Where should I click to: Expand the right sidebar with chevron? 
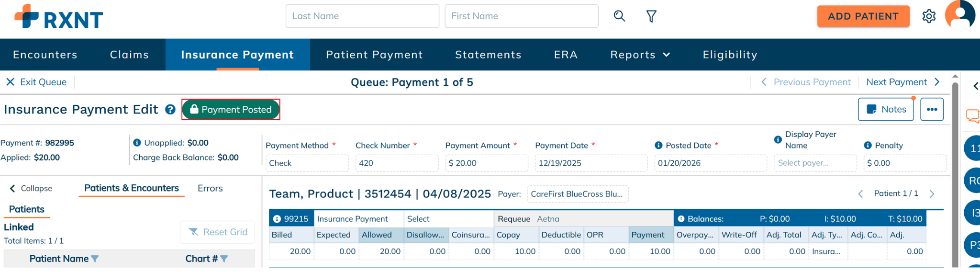pyautogui.click(x=976, y=86)
